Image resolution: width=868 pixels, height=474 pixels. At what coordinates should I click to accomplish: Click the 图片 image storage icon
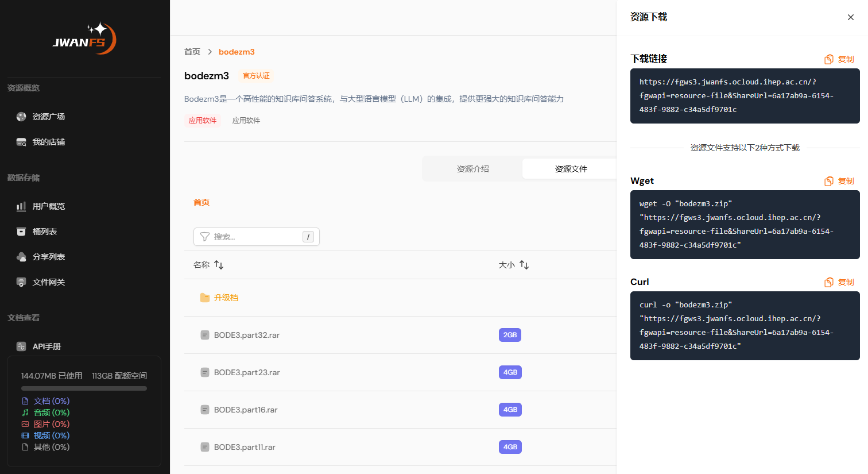click(x=25, y=424)
